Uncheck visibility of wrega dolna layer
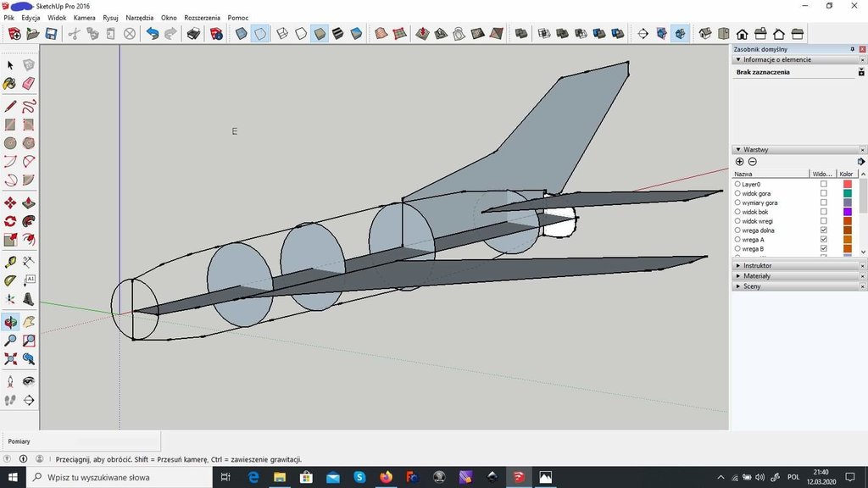The width and height of the screenshot is (868, 488). (823, 230)
